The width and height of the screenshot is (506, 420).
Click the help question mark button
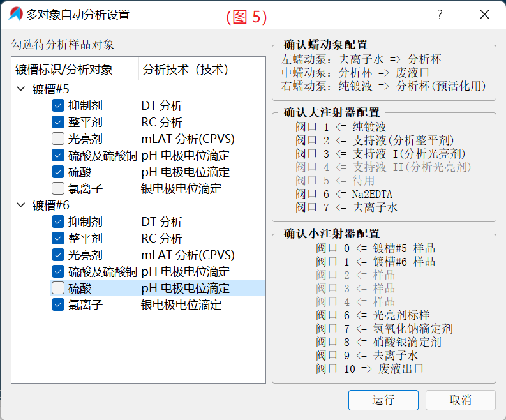pyautogui.click(x=440, y=15)
